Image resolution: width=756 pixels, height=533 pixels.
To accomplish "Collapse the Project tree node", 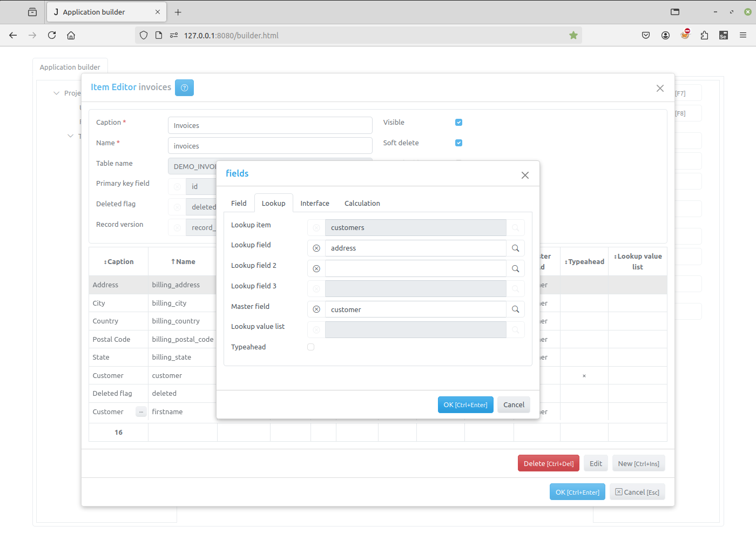I will pyautogui.click(x=56, y=93).
